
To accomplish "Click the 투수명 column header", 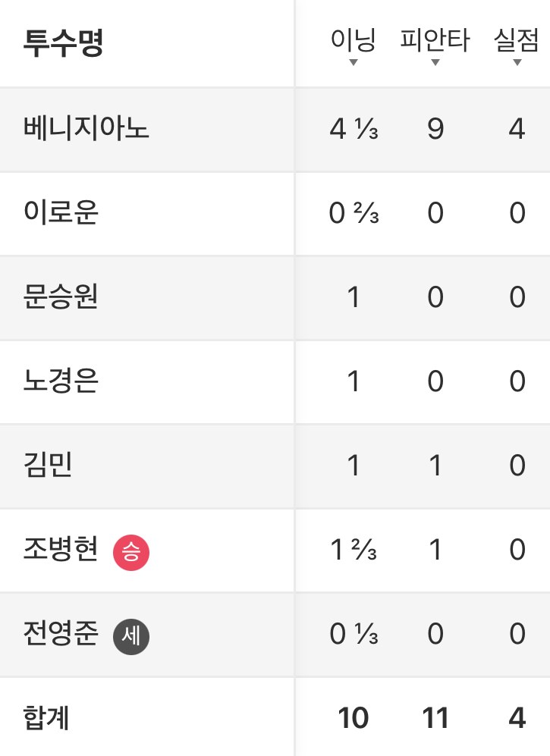I will click(63, 43).
